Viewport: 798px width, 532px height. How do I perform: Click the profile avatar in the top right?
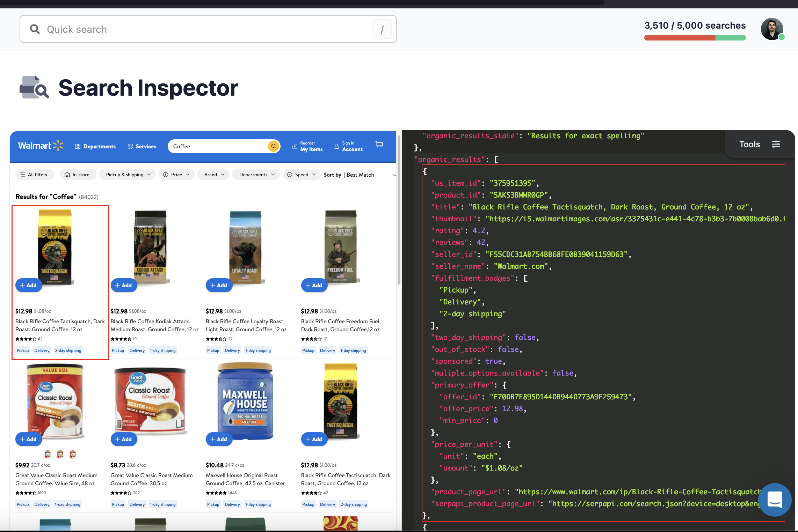(772, 29)
